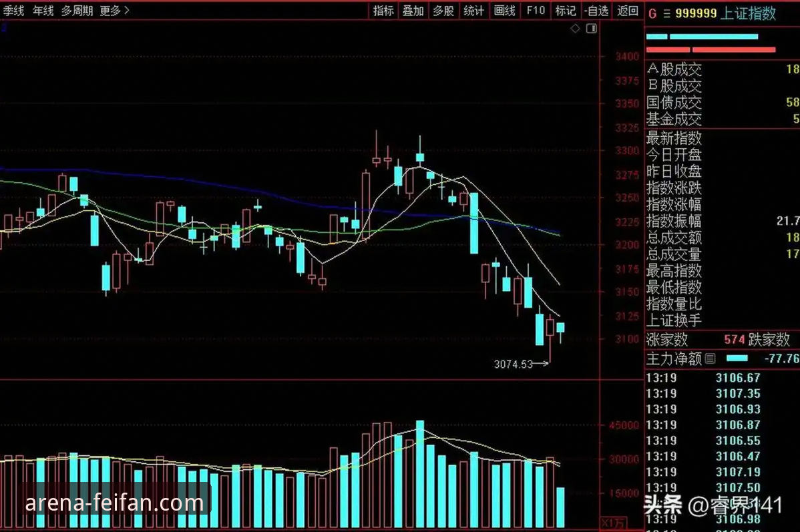This screenshot has height=532, width=800.
Task: Click the 574 advancers count
Action: pos(734,340)
